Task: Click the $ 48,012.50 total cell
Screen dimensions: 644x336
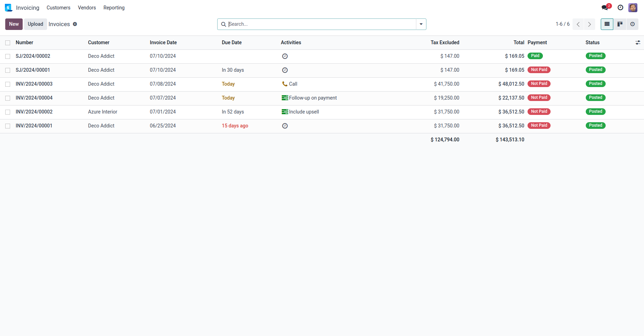Action: click(x=511, y=84)
